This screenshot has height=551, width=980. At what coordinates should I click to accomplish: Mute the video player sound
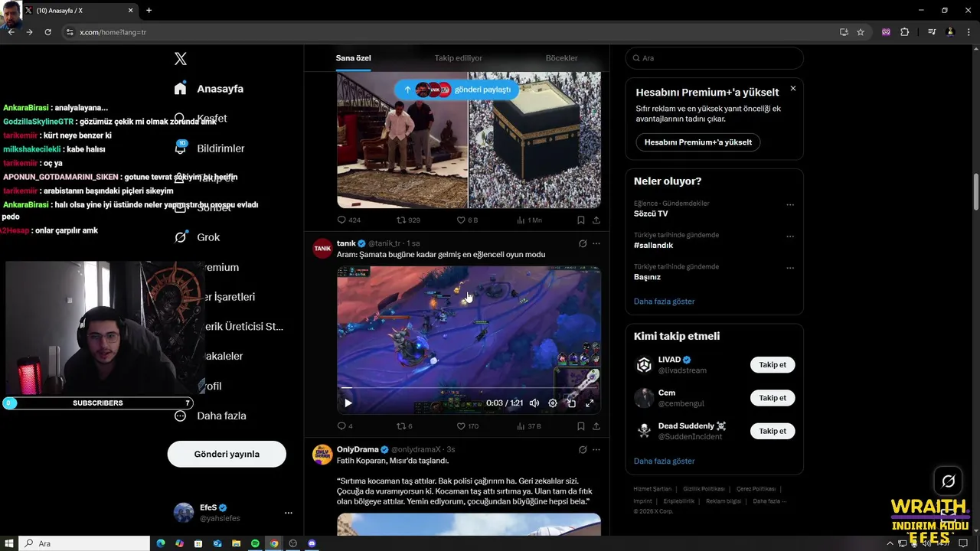click(x=534, y=403)
